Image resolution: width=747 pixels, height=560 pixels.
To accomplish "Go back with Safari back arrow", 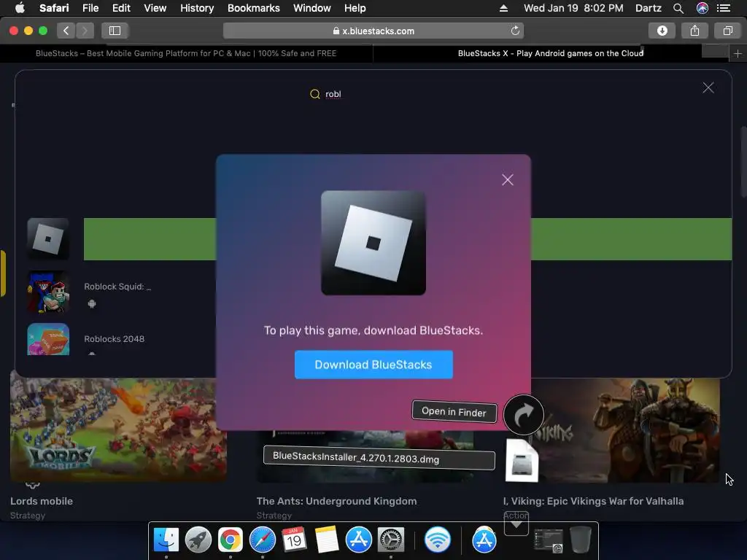I will coord(66,31).
